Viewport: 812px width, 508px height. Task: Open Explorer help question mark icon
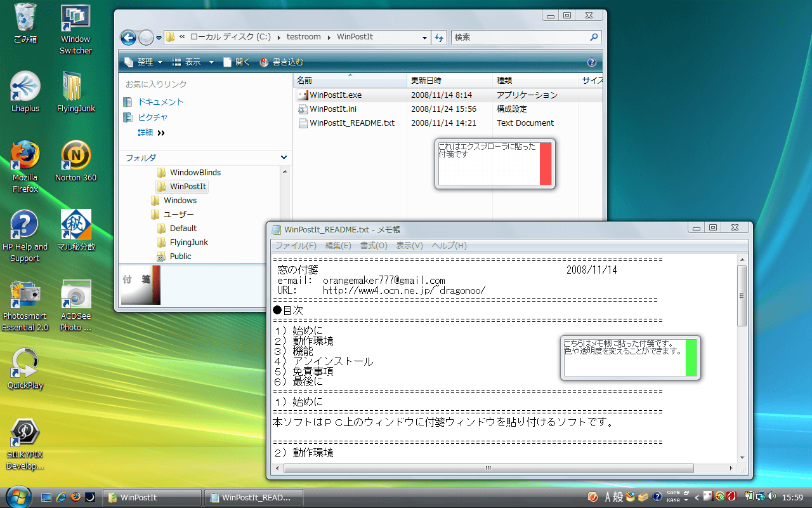tap(592, 62)
